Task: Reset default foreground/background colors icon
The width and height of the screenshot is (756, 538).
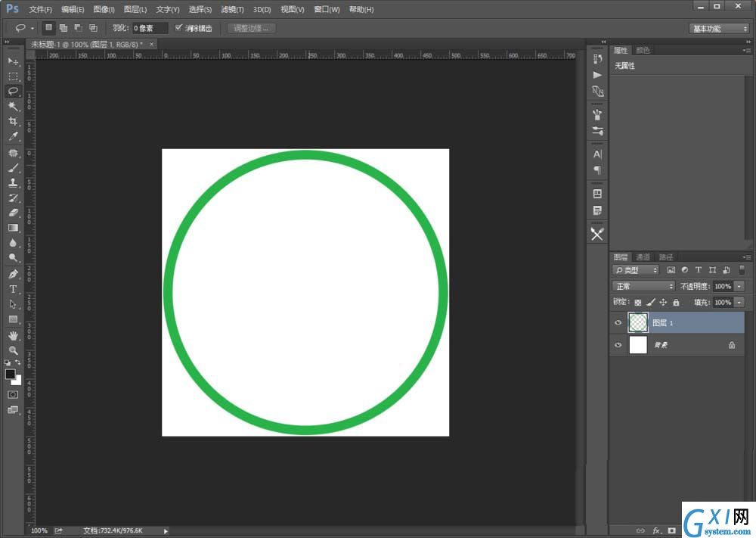Action: click(8, 362)
